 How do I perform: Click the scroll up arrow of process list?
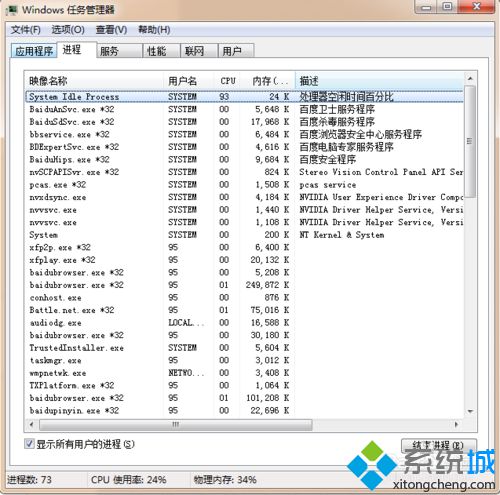click(x=470, y=79)
